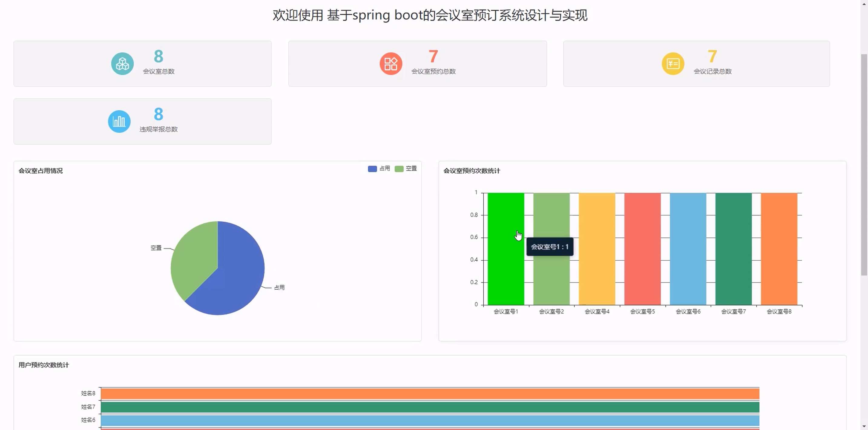The image size is (868, 430).
Task: Click the blue bar-chart violation report icon
Action: [x=119, y=122]
